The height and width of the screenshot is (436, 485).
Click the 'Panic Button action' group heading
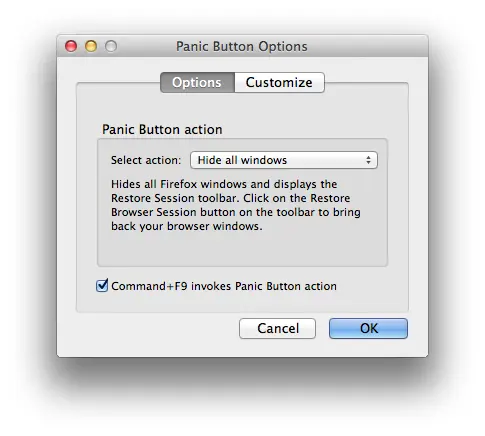pyautogui.click(x=162, y=129)
